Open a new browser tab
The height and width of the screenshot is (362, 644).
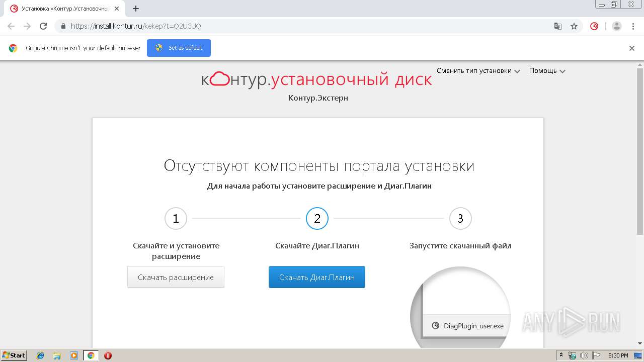[x=136, y=9]
